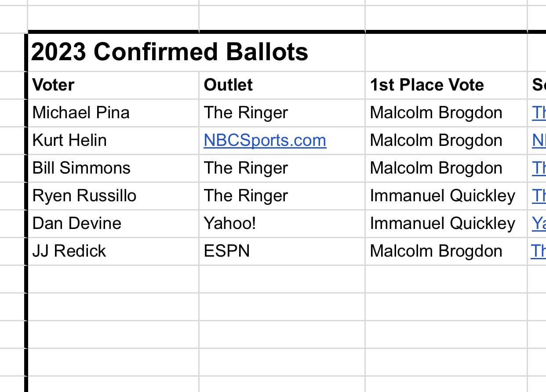
Task: Select Ryen Russillo's Immanuel Quickley vote cell
Action: pos(442,196)
